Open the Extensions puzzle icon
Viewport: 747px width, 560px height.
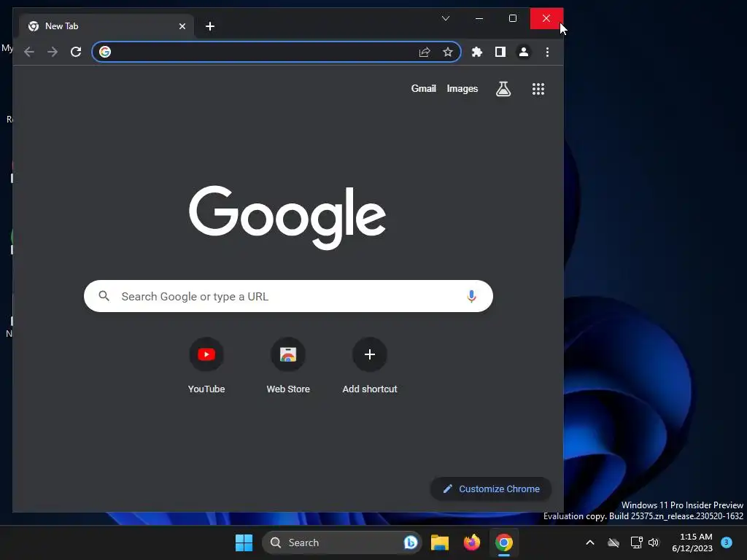tap(477, 52)
